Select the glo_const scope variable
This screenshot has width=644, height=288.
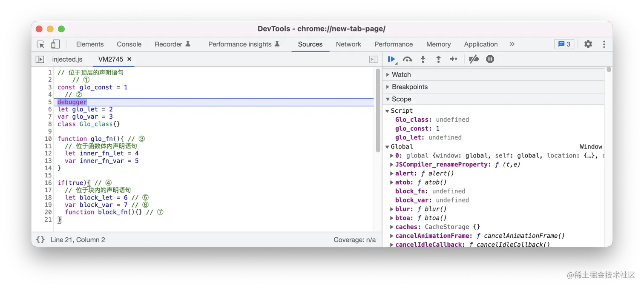417,128
